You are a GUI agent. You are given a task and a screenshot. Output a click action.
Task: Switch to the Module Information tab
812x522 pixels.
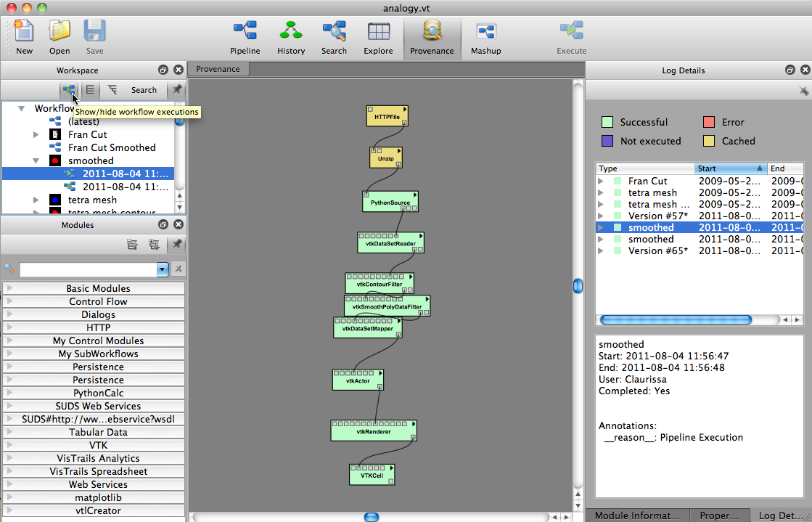(637, 515)
